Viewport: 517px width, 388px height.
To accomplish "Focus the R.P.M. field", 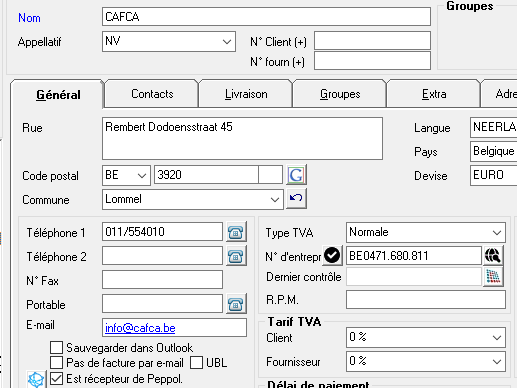I will [426, 300].
